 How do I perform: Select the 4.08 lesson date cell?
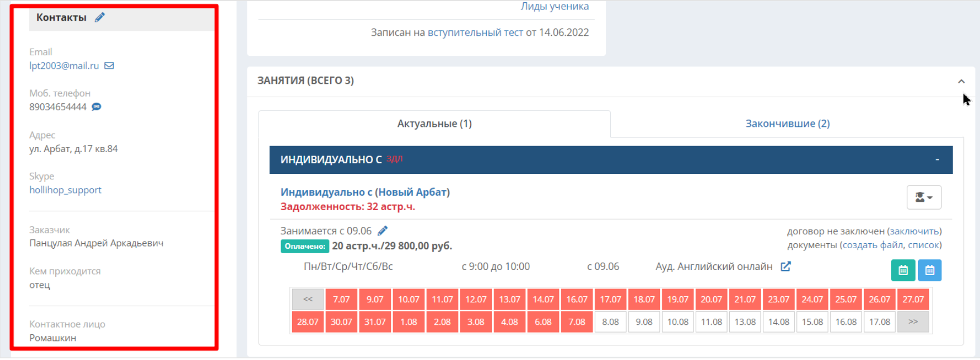(x=509, y=322)
